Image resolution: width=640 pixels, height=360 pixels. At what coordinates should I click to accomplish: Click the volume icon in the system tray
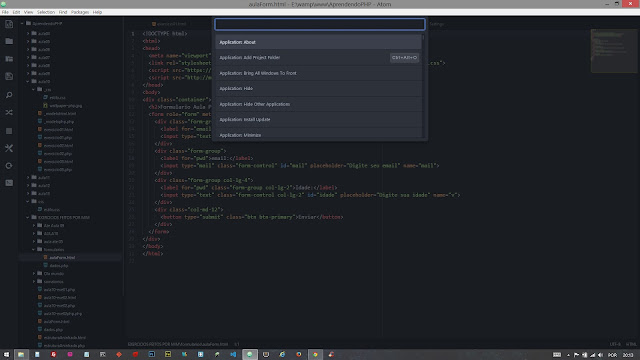point(600,355)
